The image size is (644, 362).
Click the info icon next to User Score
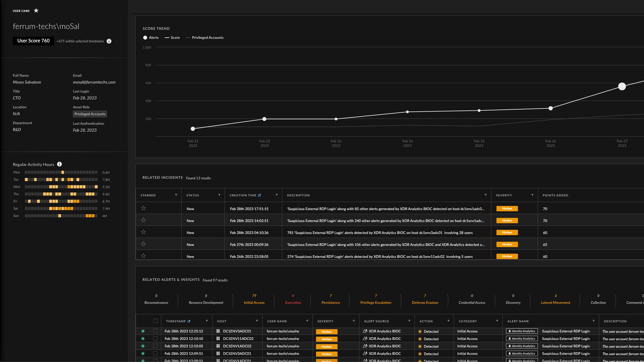pyautogui.click(x=109, y=41)
